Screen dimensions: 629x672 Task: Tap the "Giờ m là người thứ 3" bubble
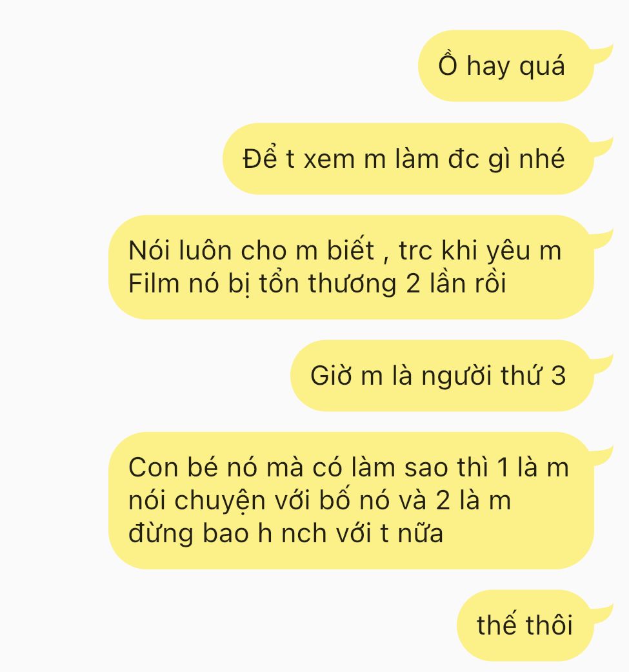pos(442,376)
